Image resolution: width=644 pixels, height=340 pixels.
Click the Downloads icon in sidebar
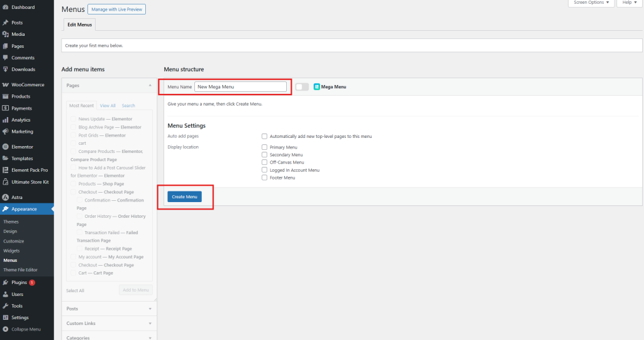[x=5, y=69]
